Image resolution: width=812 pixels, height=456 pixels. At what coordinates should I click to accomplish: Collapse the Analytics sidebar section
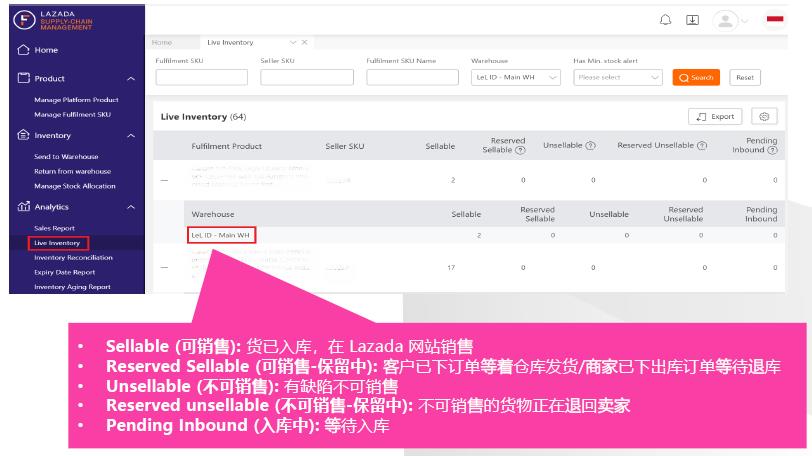coord(131,207)
